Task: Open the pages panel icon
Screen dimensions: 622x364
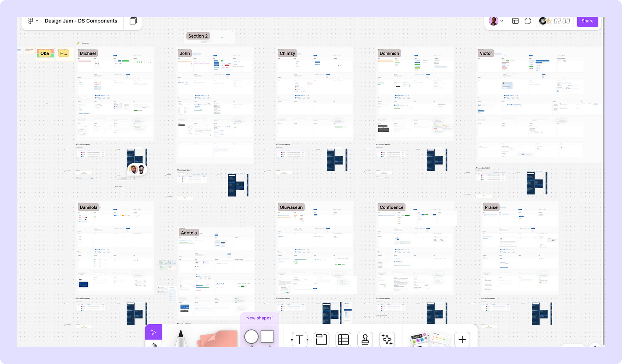Action: tap(133, 21)
